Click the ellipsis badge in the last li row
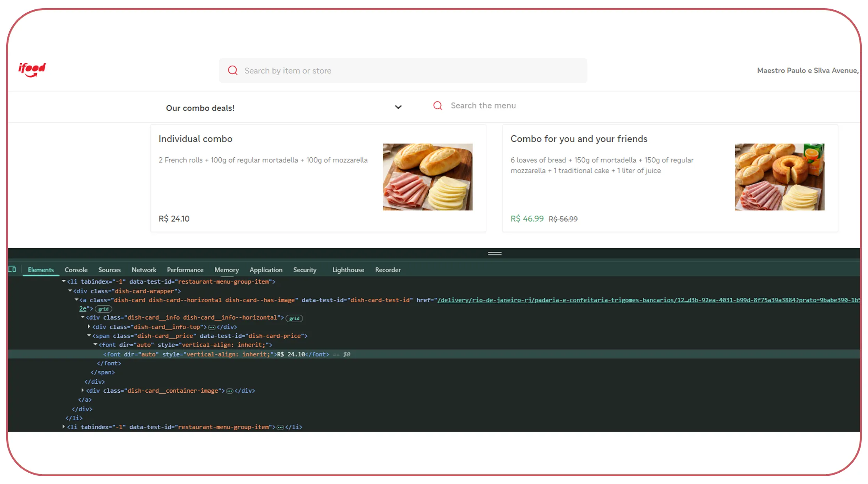The height and width of the screenshot is (484, 868). (280, 427)
